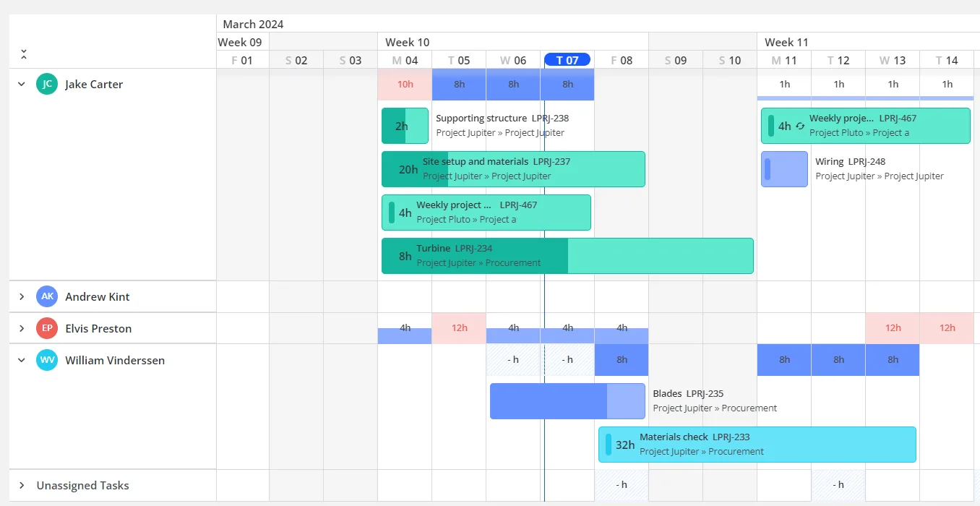This screenshot has height=506, width=980.
Task: Click the William Vinderssen name
Action: coord(115,360)
